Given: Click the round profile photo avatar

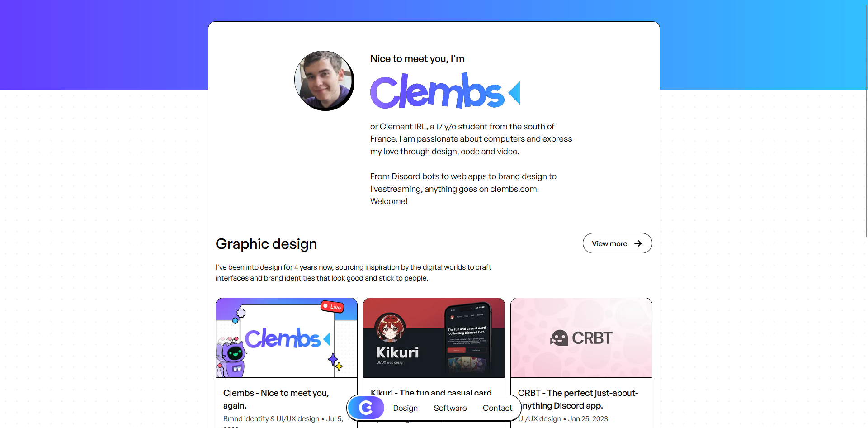Looking at the screenshot, I should 324,81.
